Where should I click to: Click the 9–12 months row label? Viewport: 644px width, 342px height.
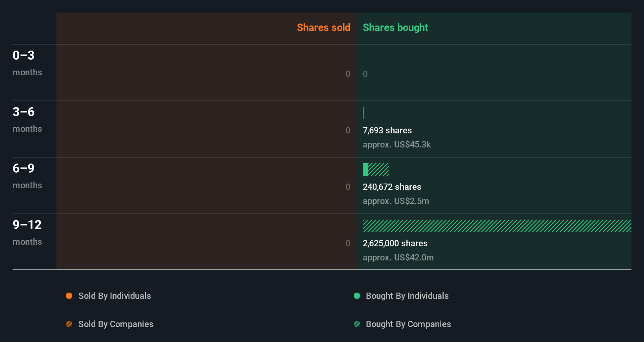[27, 232]
